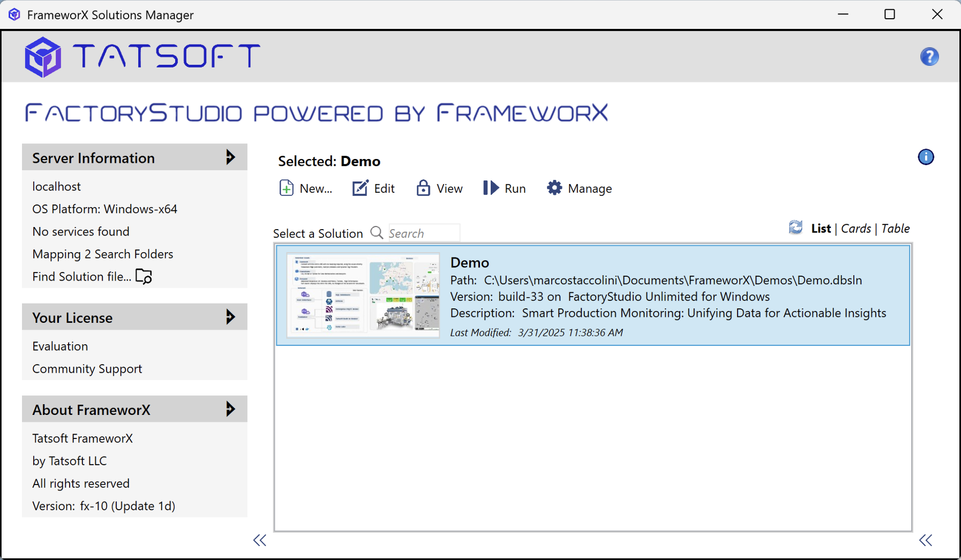
Task: Click the FrameworX title bar app icon
Action: [14, 14]
